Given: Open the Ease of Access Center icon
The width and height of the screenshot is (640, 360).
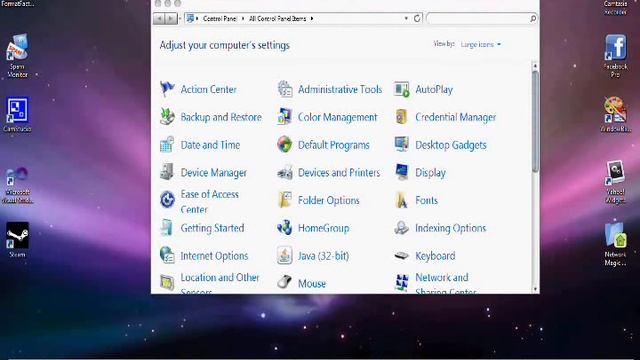Looking at the screenshot, I should coord(167,200).
